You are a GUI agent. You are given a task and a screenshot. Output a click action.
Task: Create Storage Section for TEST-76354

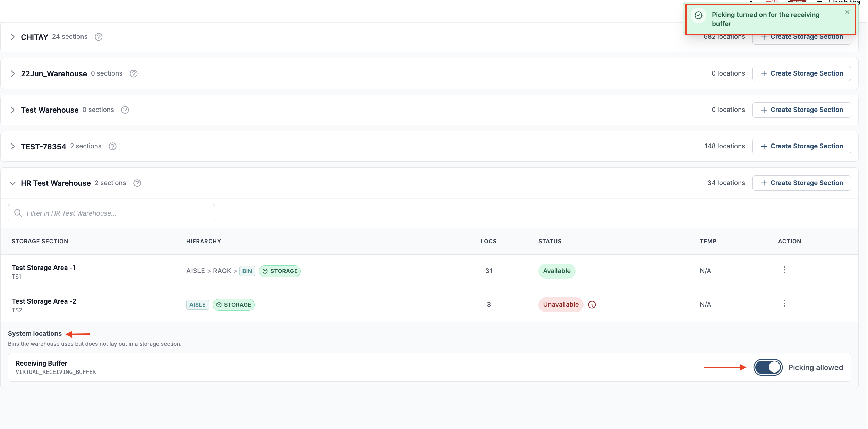click(801, 146)
